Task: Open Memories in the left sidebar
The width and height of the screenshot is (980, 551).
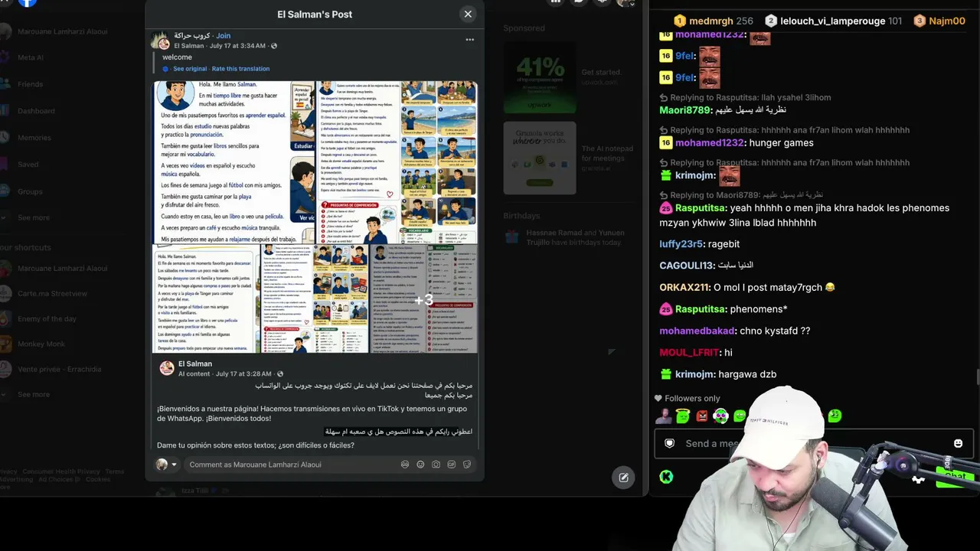Action: 34,138
